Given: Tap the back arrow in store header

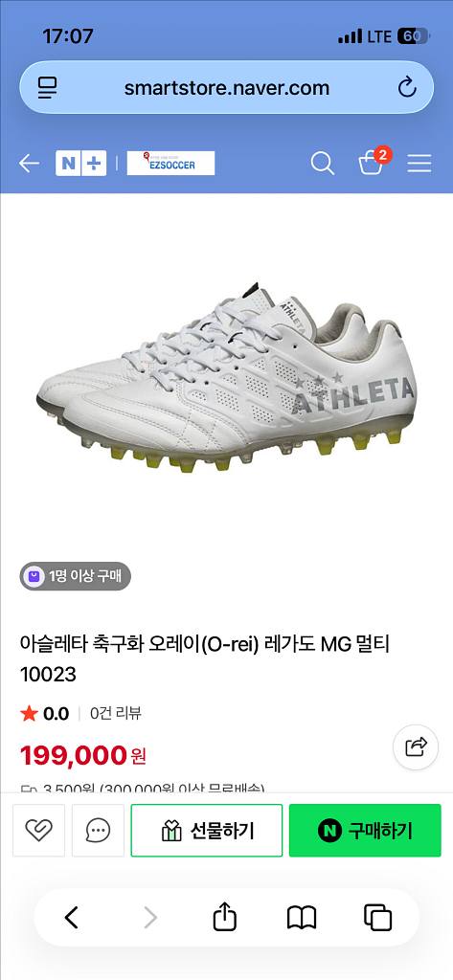Looking at the screenshot, I should point(29,164).
